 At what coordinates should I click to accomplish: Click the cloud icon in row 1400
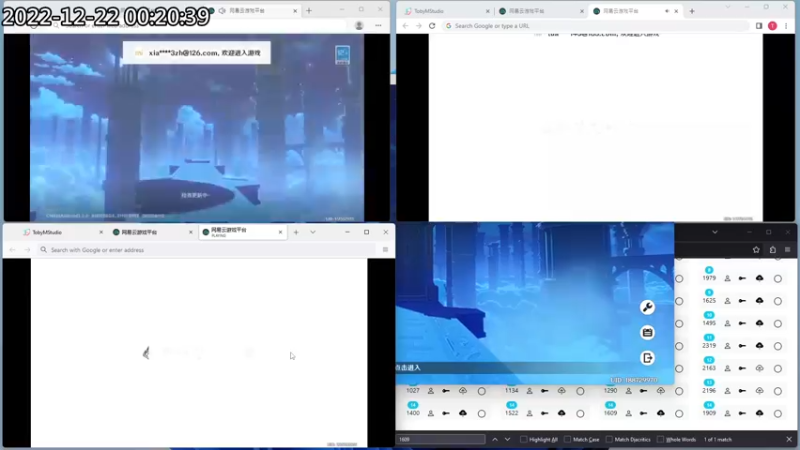click(x=463, y=413)
